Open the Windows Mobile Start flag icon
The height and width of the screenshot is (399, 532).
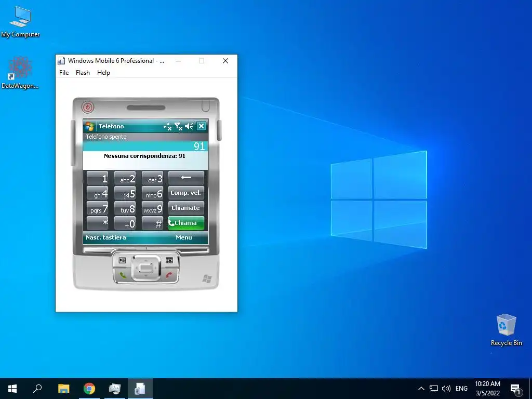point(89,126)
